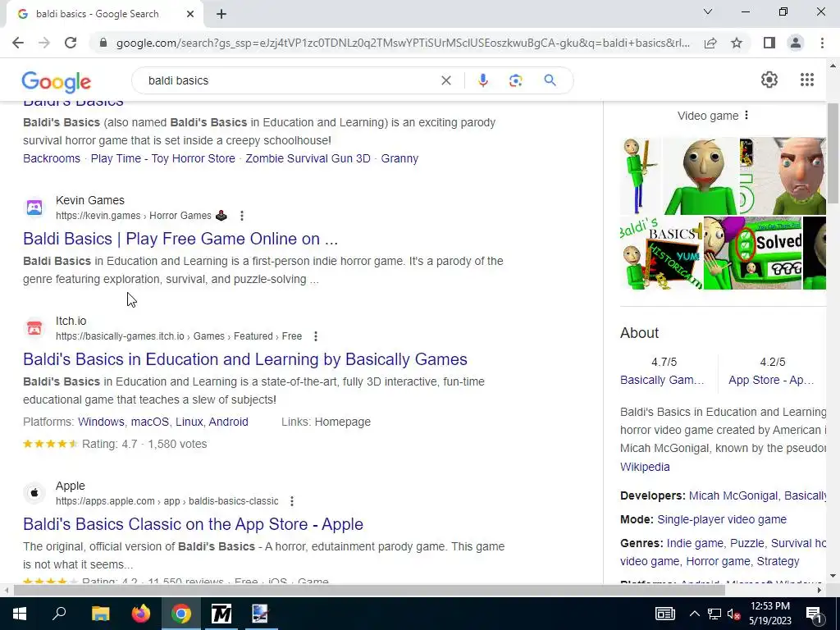Click the Kevin Games favicon
Image resolution: width=840 pixels, height=630 pixels.
(34, 208)
